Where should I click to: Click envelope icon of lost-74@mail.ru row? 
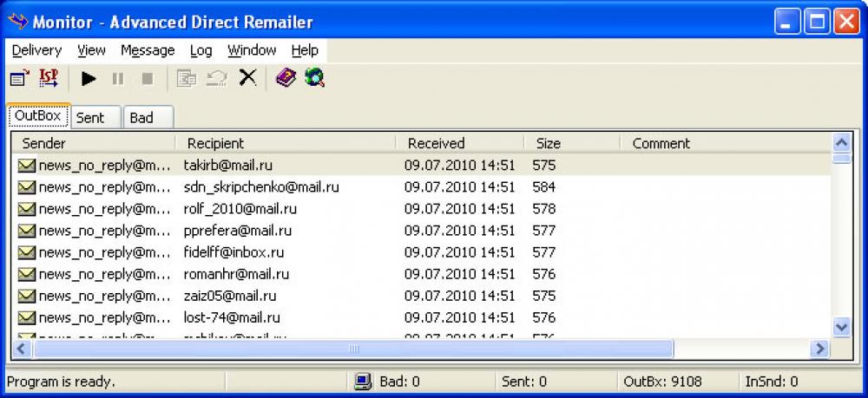(x=27, y=318)
